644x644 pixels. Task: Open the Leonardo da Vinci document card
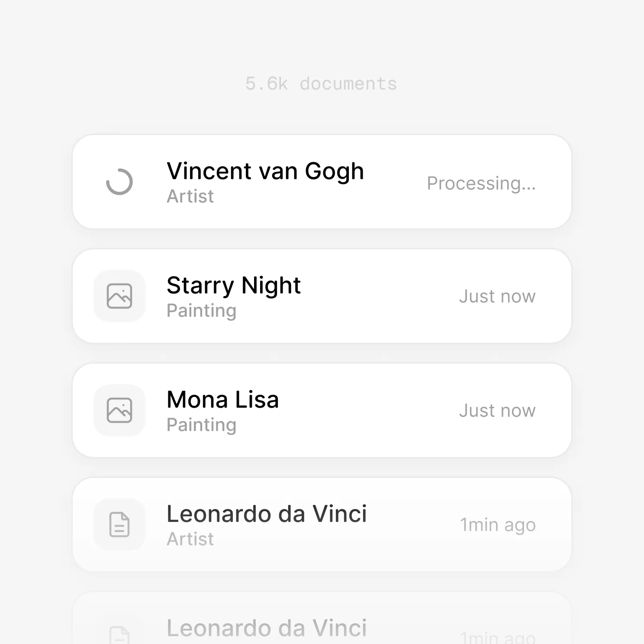[x=322, y=525]
